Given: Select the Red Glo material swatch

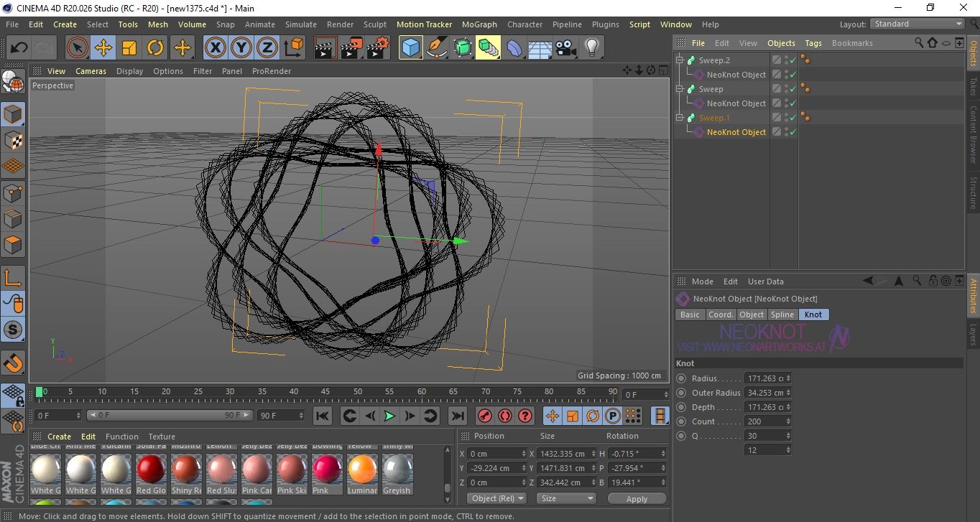Looking at the screenshot, I should (x=151, y=474).
